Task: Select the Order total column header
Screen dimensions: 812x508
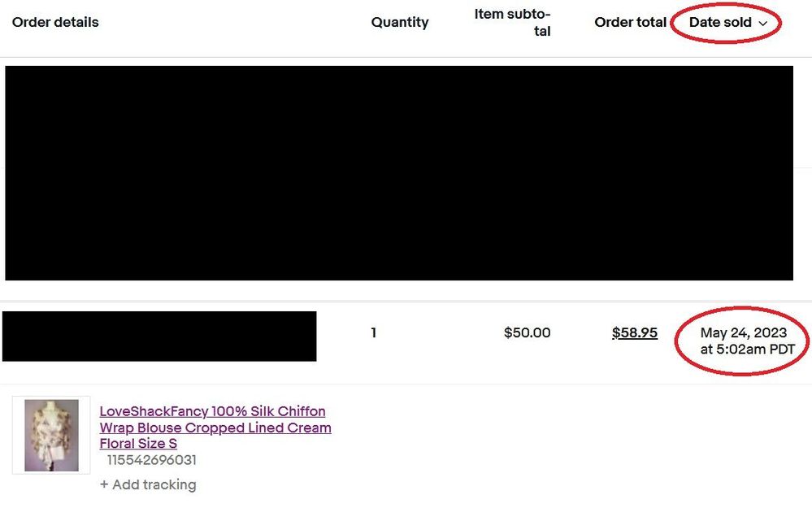Action: pyautogui.click(x=631, y=22)
